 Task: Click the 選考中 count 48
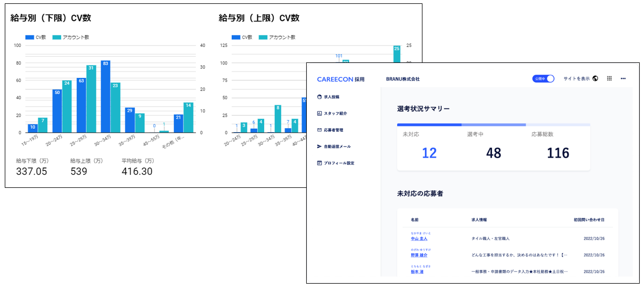pos(494,153)
